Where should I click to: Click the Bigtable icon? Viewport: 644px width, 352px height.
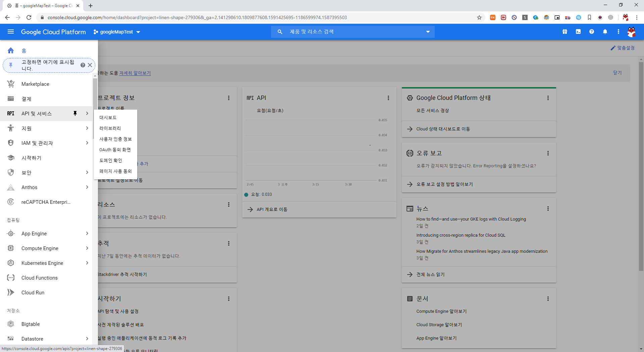pyautogui.click(x=11, y=324)
